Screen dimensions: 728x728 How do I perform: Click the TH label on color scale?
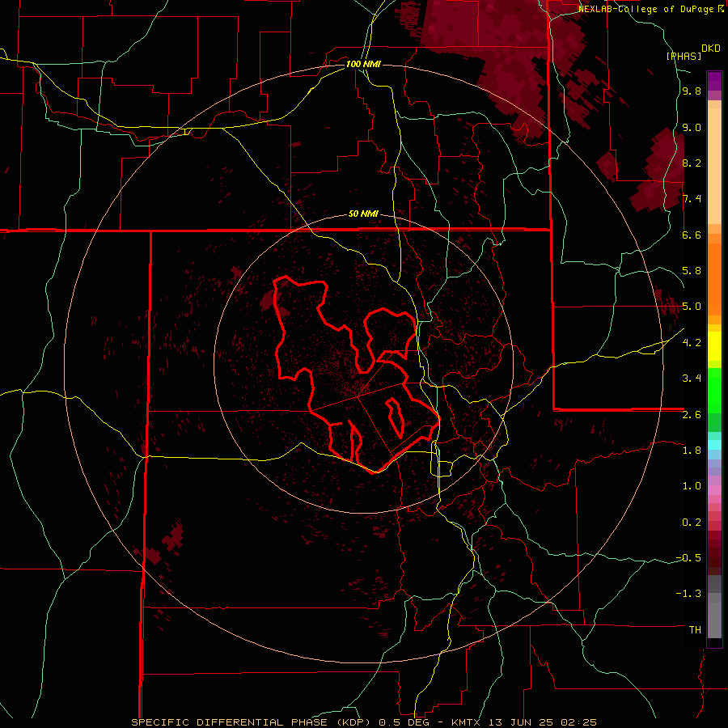pyautogui.click(x=695, y=630)
